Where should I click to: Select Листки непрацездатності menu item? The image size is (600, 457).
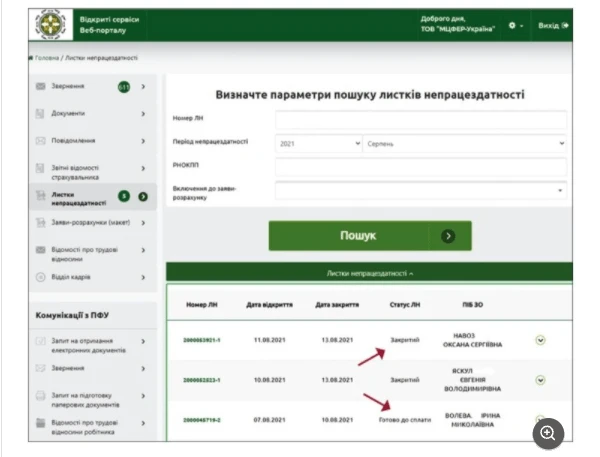pos(93,196)
